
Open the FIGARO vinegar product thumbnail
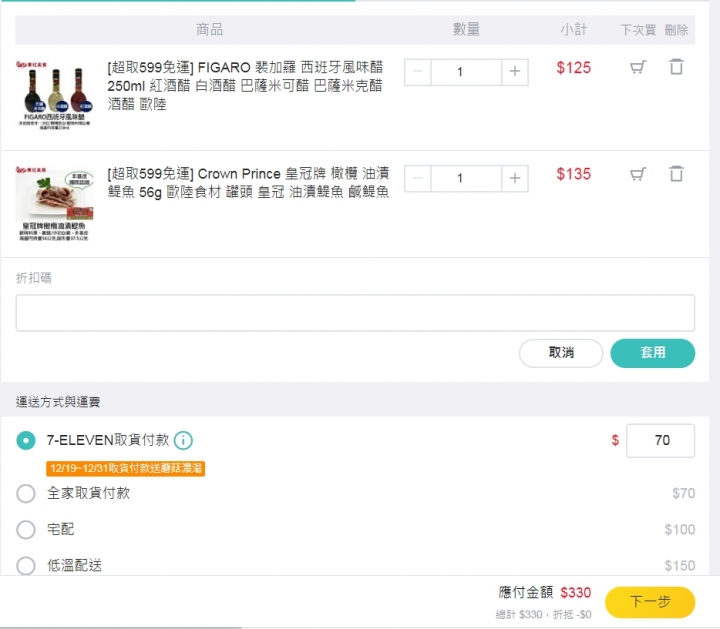point(54,95)
